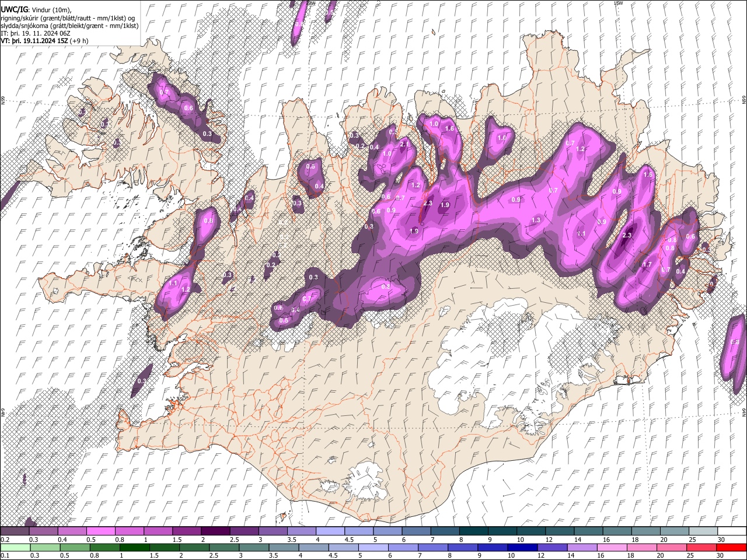The height and width of the screenshot is (560, 747).
Task: Select the snow scale swatch labeled 0.4
Action: click(x=72, y=531)
